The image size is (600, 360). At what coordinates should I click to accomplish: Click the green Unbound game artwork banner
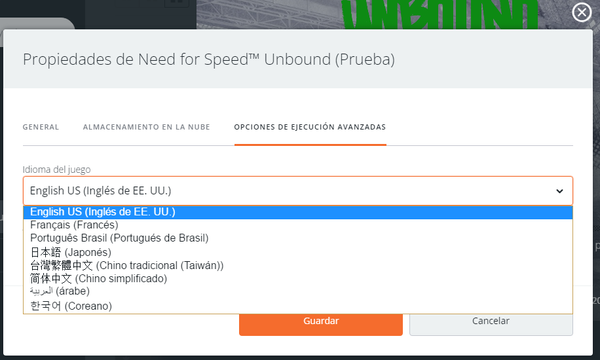(x=440, y=14)
